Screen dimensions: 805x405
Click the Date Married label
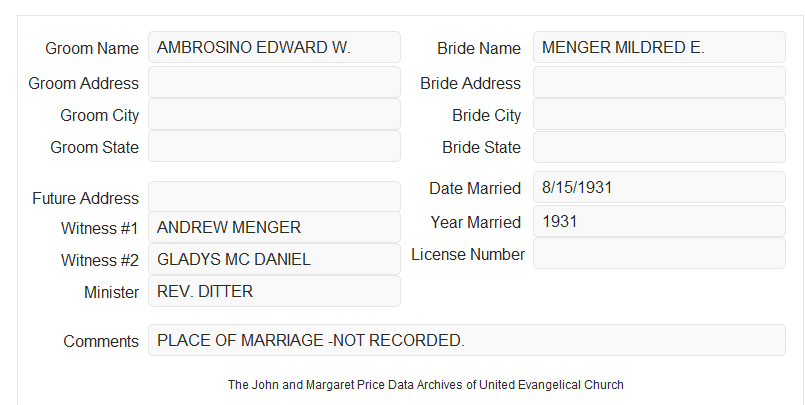point(475,188)
